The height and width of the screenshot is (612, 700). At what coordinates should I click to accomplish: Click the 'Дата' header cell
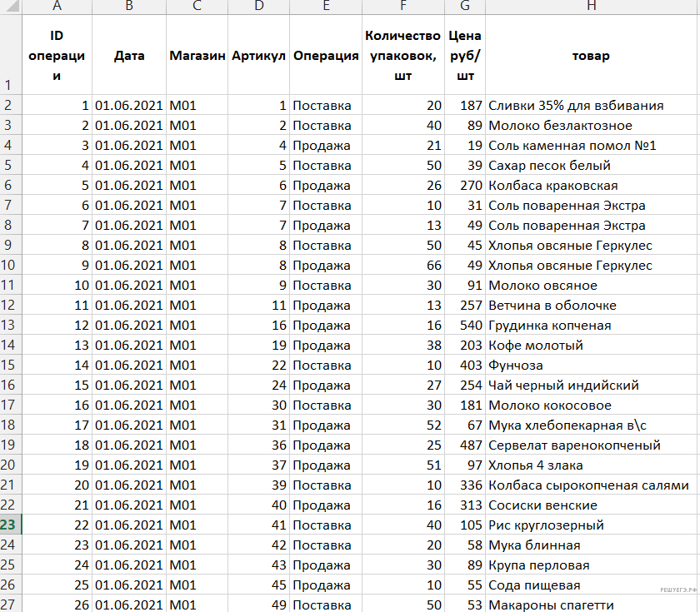(x=129, y=57)
